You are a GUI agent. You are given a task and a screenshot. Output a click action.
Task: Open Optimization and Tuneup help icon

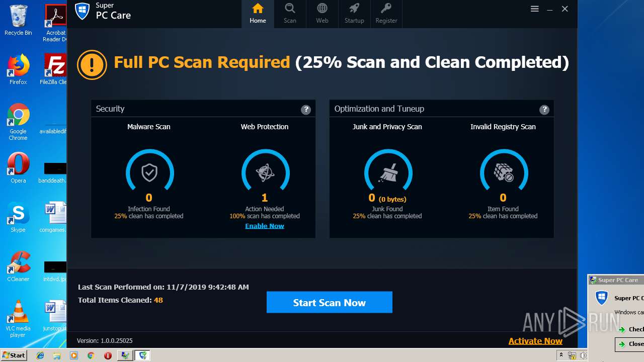click(544, 110)
